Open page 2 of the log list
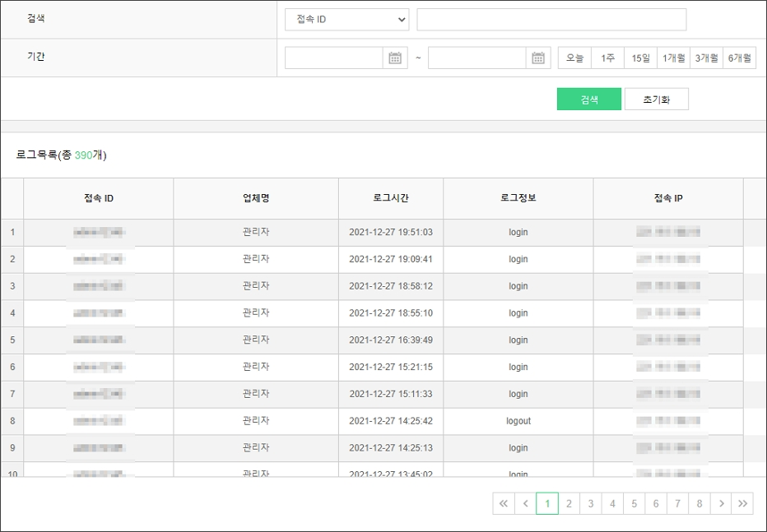 point(569,503)
